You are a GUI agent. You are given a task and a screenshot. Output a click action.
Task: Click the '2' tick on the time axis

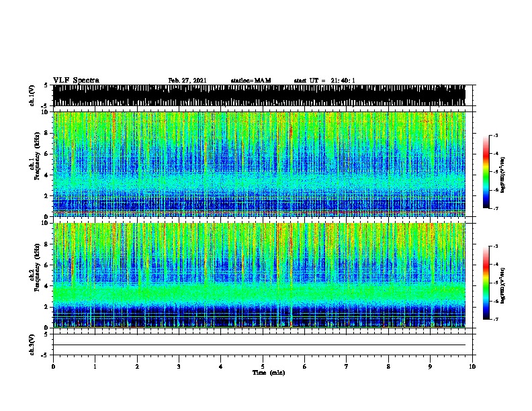tap(137, 367)
